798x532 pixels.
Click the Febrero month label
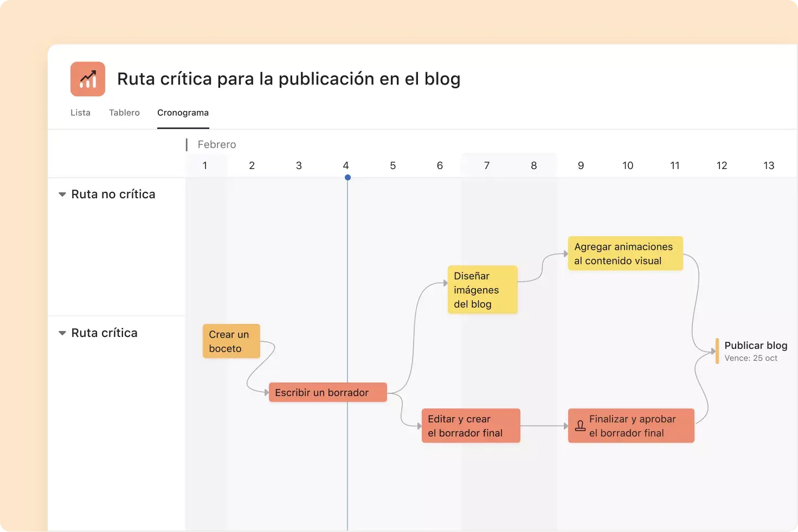(216, 144)
